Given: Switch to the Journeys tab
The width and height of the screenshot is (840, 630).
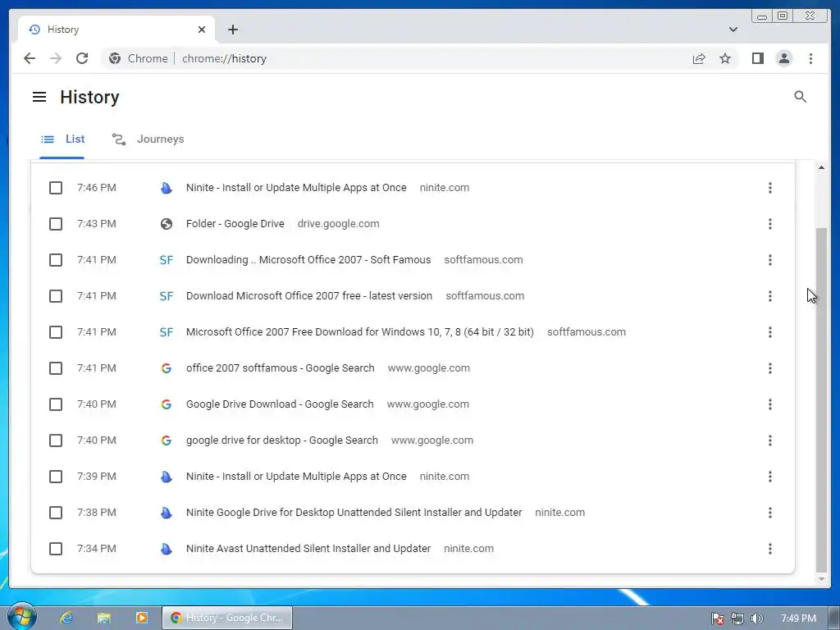Looking at the screenshot, I should pos(148,139).
